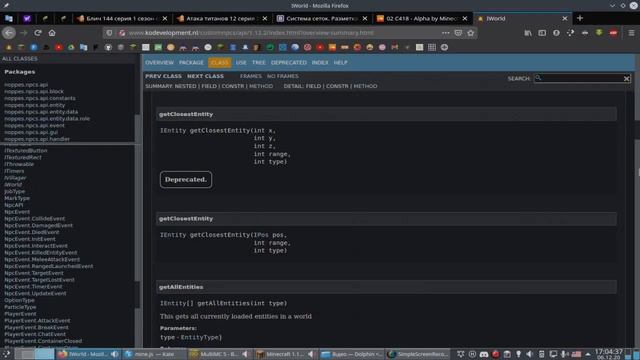Select the highlighted CLASS navigation item
This screenshot has width=640, height=360.
[220, 62]
